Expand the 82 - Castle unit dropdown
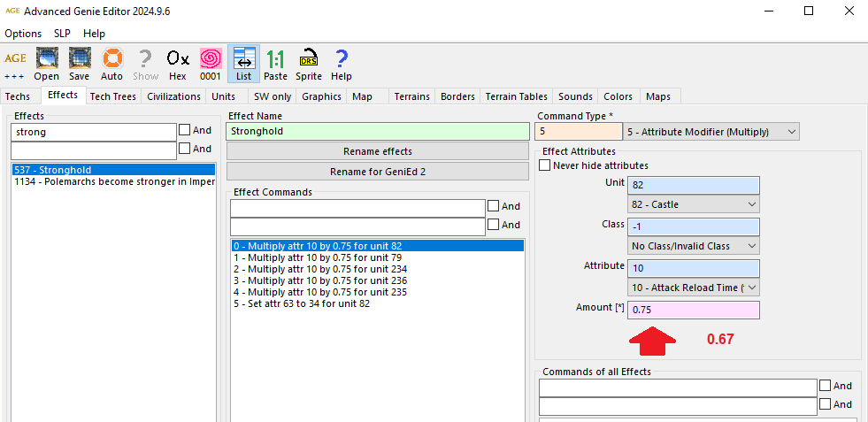The image size is (868, 422). [693, 204]
